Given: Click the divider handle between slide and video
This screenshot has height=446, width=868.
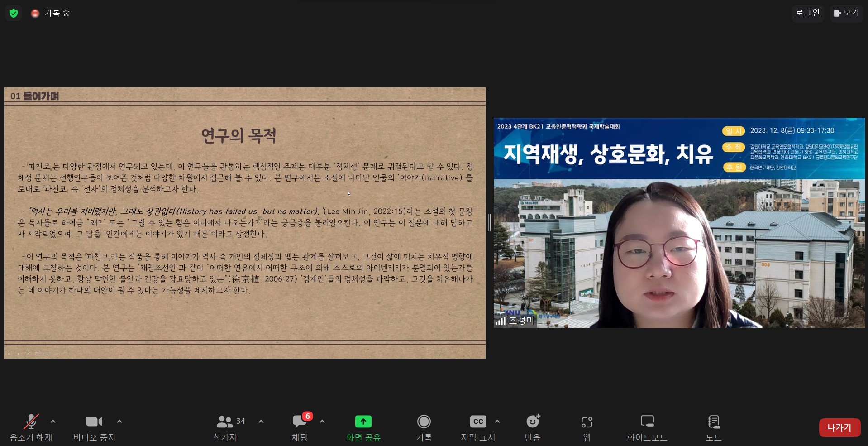Looking at the screenshot, I should (x=490, y=223).
